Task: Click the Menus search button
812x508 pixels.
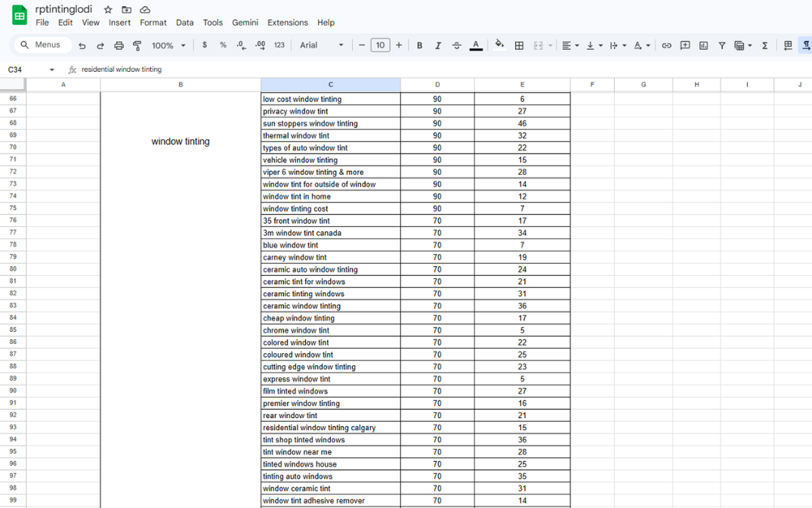Action: 42,45
